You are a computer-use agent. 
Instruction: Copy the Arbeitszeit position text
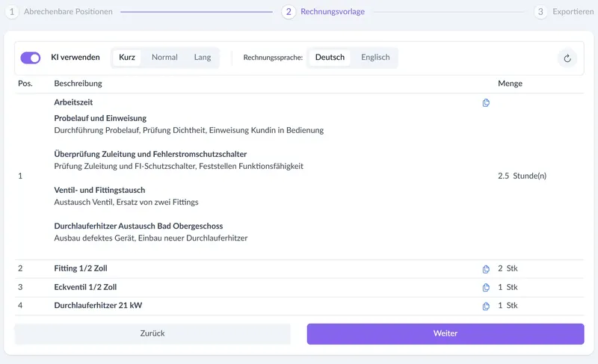coord(486,102)
